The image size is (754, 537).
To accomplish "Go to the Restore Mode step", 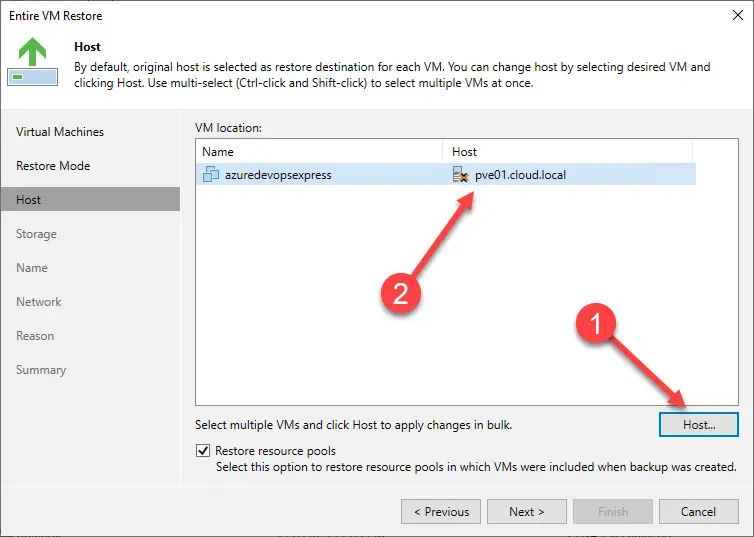I will pyautogui.click(x=53, y=166).
